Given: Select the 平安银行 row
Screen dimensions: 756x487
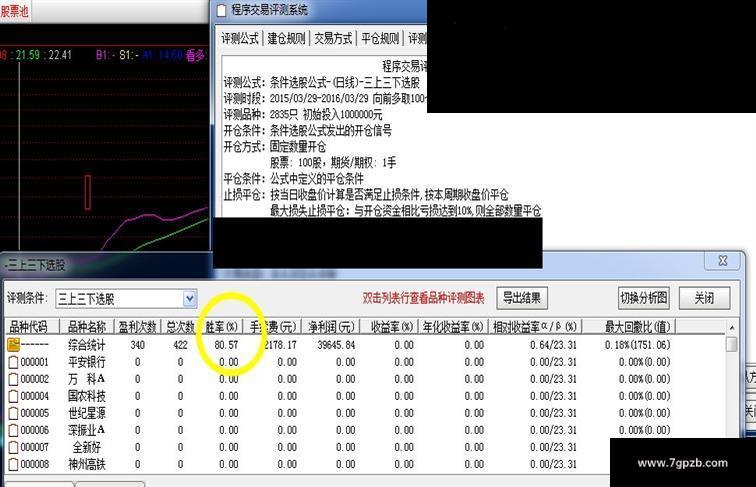Looking at the screenshot, I should [x=364, y=362].
